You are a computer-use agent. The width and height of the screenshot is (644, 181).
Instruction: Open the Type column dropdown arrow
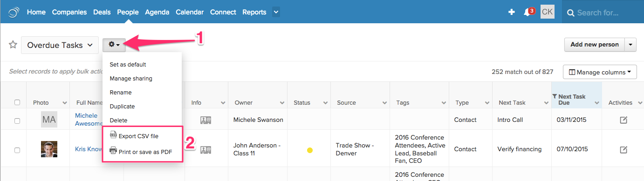tap(487, 103)
